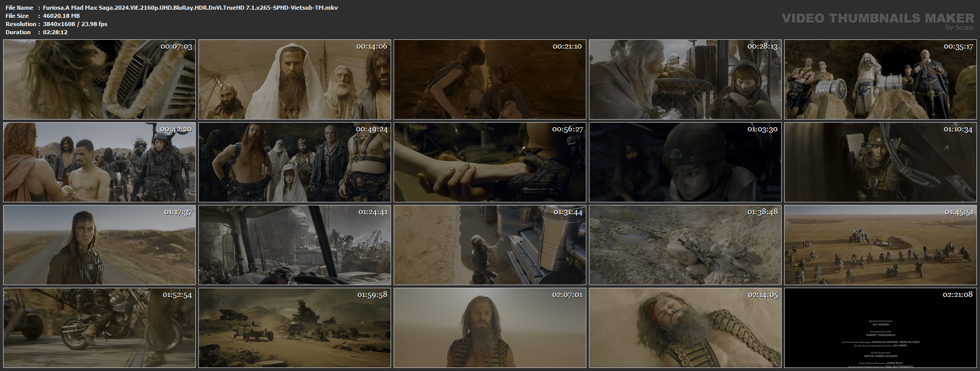The height and width of the screenshot is (371, 980).
Task: Select the thumbnail at 01:10:34
Action: click(880, 163)
